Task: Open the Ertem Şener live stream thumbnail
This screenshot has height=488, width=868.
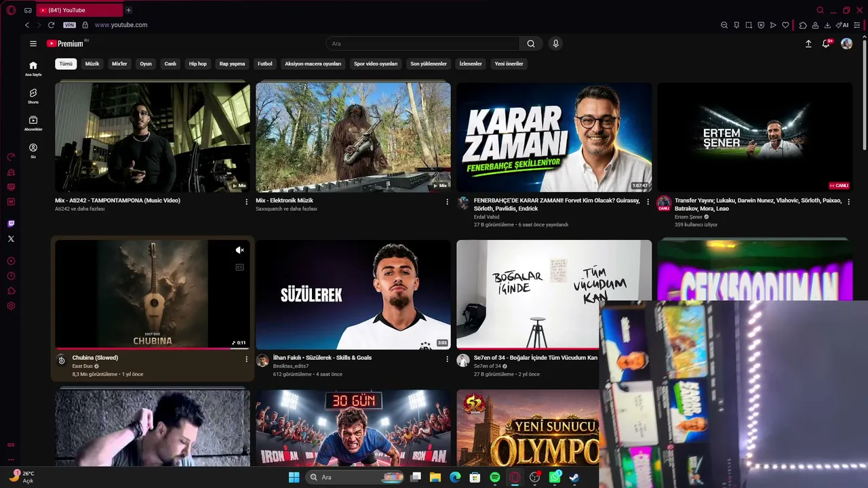Action: (755, 138)
